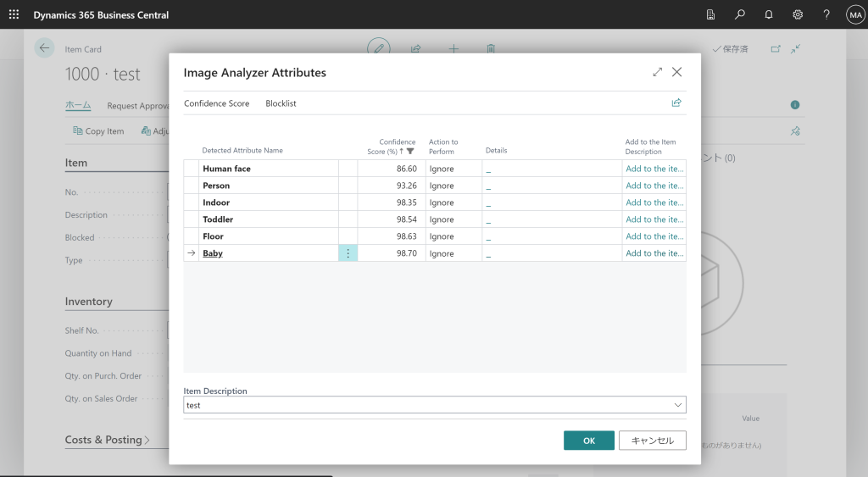Click the edit pencil icon on Item Card
The image size is (868, 477).
click(x=379, y=48)
